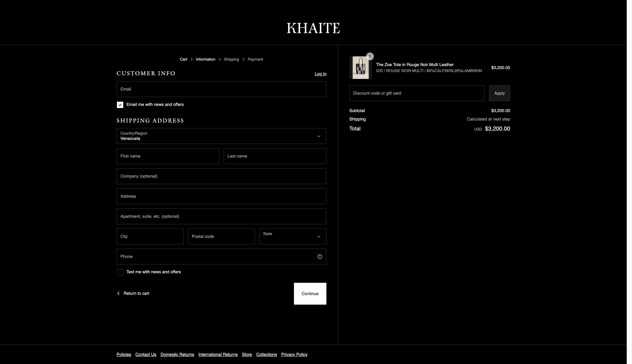Click the Subtotal label
This screenshot has width=632, height=364.
(x=357, y=111)
